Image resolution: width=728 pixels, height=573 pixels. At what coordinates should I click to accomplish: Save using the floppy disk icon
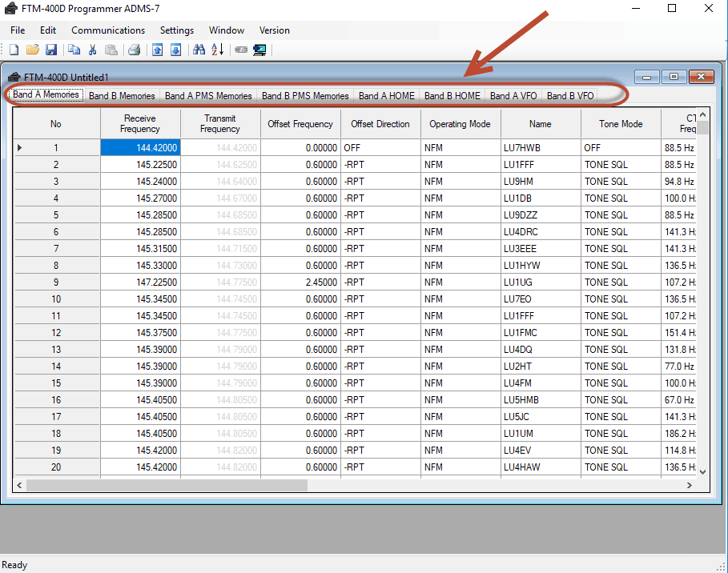click(x=50, y=50)
